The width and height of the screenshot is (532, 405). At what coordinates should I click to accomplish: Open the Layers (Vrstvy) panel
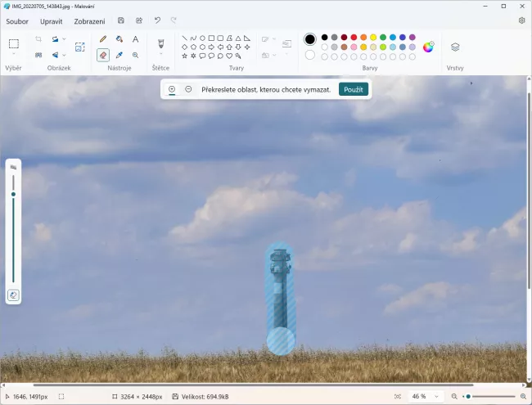coord(455,47)
